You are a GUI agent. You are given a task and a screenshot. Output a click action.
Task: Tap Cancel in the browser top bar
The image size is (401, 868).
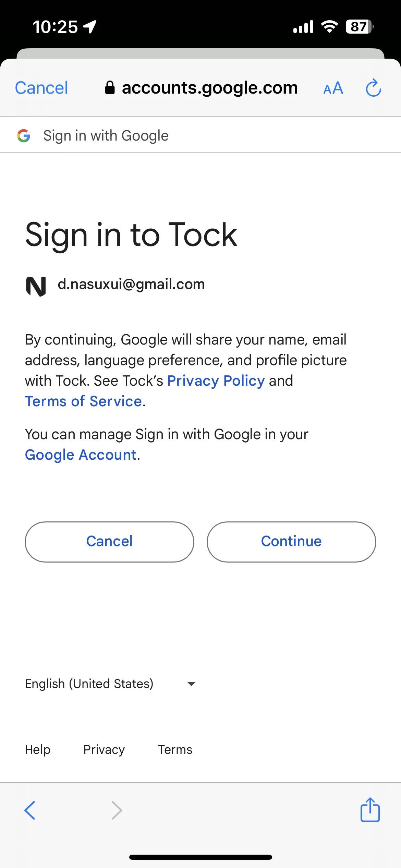(41, 88)
